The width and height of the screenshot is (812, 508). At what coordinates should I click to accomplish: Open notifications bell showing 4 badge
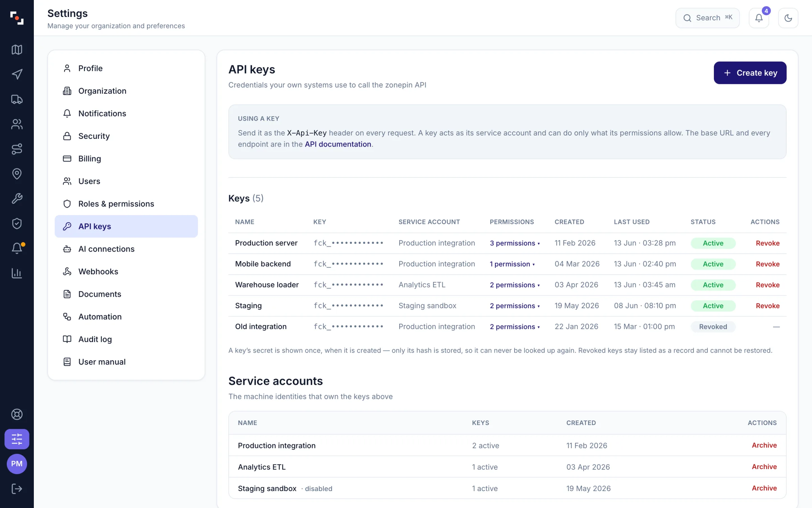pos(759,18)
